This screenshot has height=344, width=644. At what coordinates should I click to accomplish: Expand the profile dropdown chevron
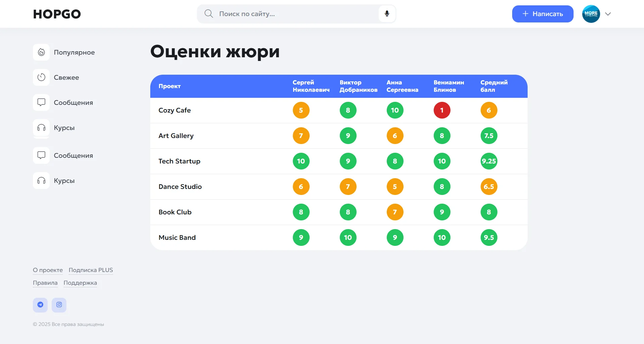pos(608,14)
